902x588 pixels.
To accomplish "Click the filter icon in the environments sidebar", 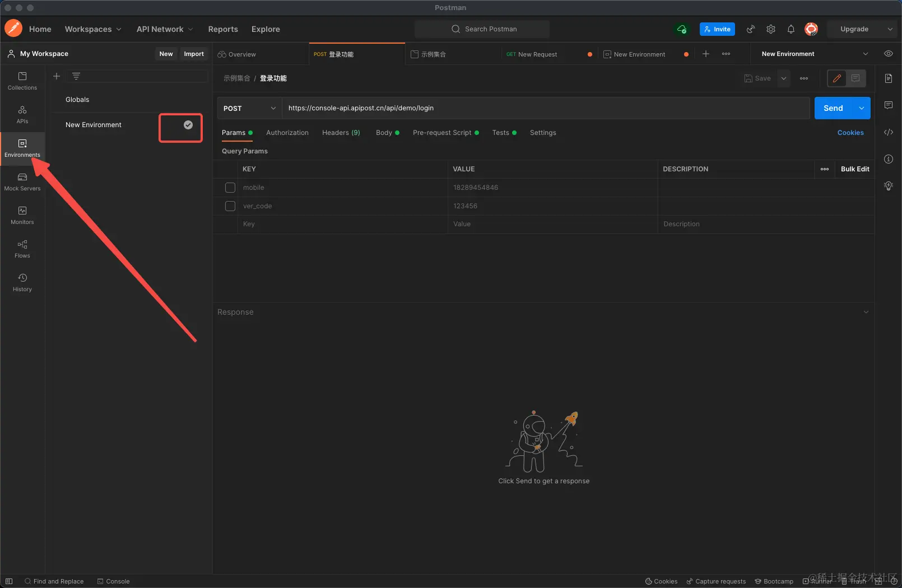I will point(76,76).
